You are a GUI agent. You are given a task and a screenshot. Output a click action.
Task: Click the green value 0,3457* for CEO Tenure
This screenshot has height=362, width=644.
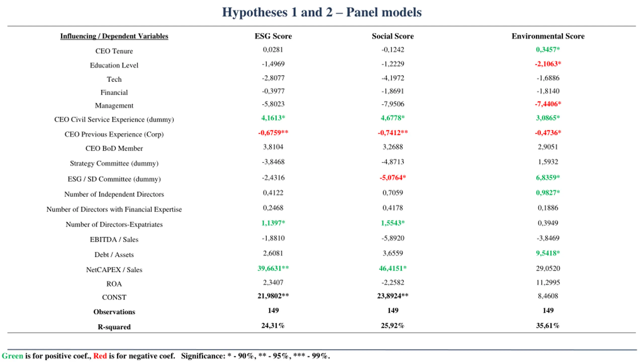click(548, 50)
